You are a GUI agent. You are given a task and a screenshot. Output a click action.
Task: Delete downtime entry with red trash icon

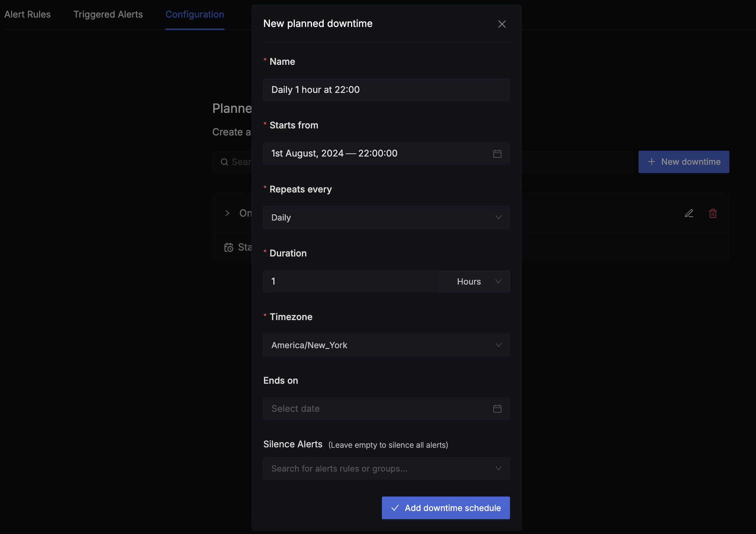[713, 214]
